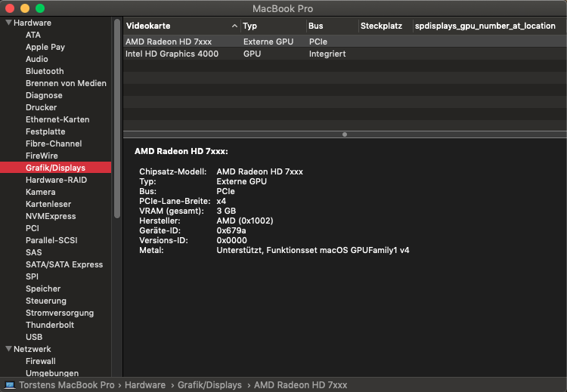
Task: Toggle sort arrow in Videokarte header
Action: [x=234, y=26]
